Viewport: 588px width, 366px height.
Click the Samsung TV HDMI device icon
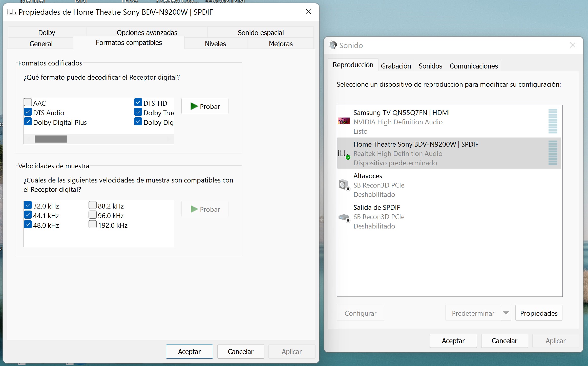coord(344,121)
